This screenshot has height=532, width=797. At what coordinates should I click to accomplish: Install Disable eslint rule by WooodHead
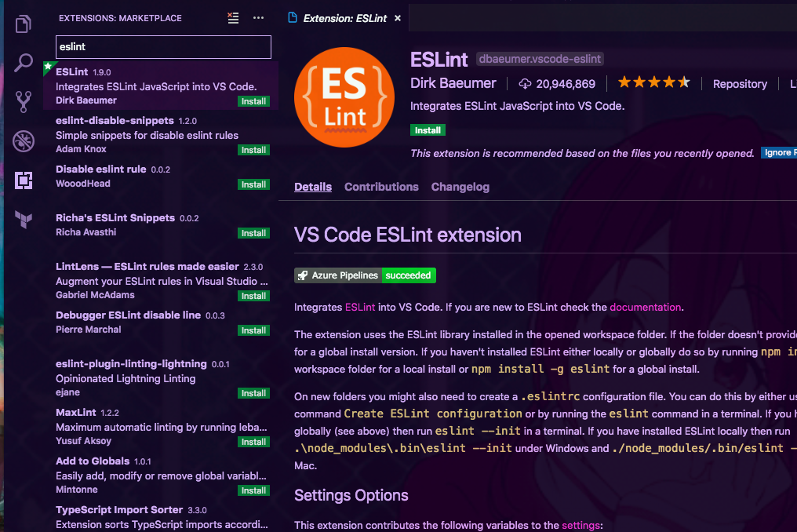(253, 184)
